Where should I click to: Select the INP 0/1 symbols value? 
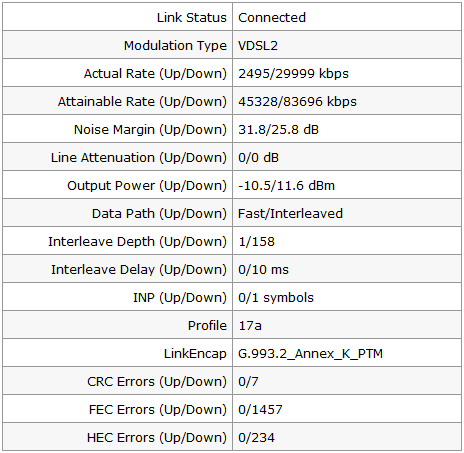tap(276, 298)
